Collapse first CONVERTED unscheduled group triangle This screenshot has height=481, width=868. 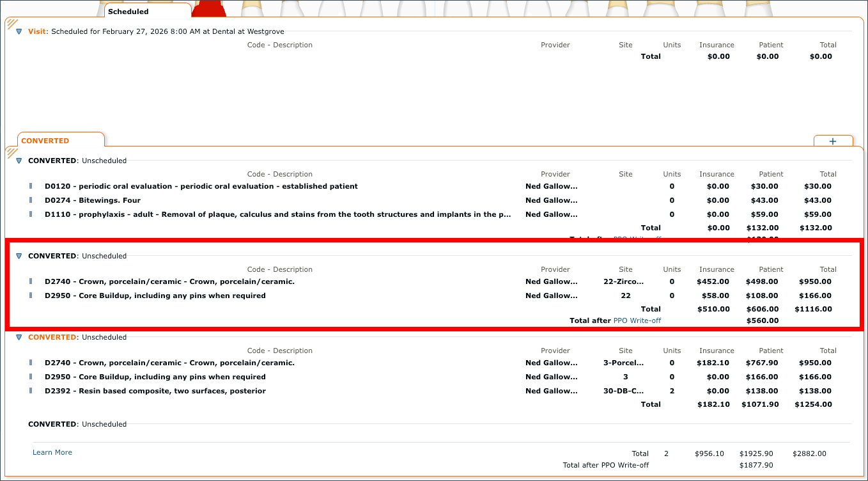tap(19, 161)
